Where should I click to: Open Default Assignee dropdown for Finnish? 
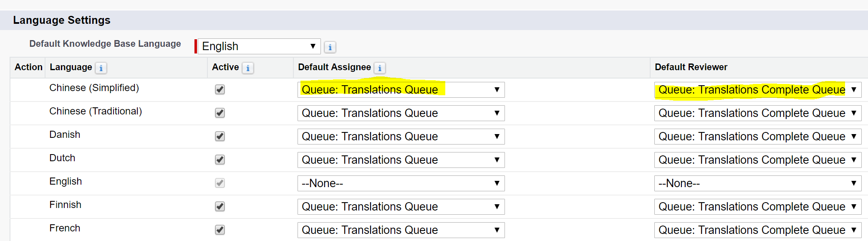click(x=401, y=207)
